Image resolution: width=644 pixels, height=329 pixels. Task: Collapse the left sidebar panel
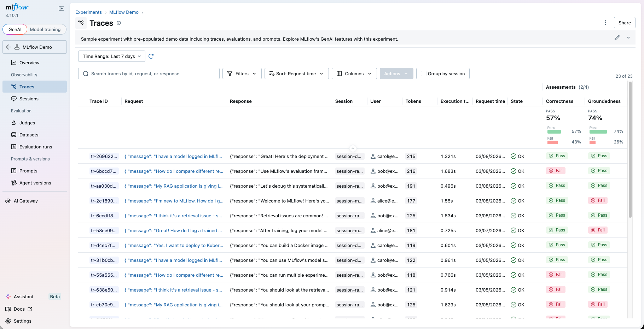(x=62, y=8)
